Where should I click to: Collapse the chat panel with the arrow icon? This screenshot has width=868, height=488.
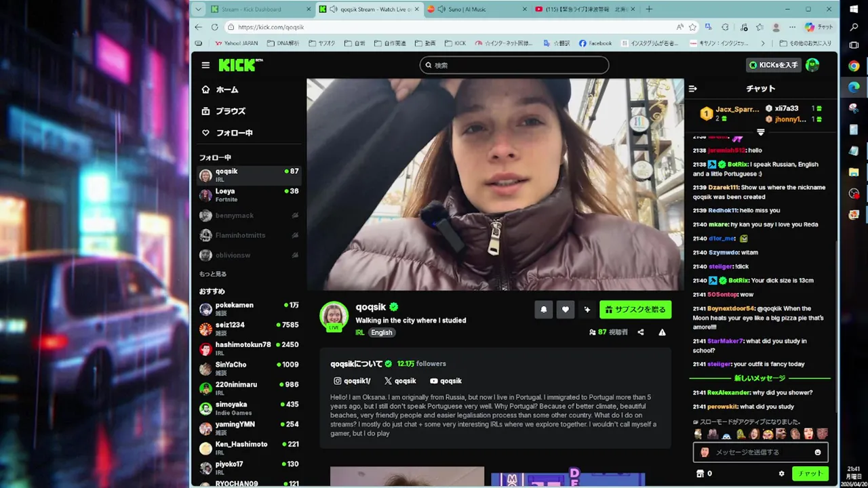tap(692, 89)
